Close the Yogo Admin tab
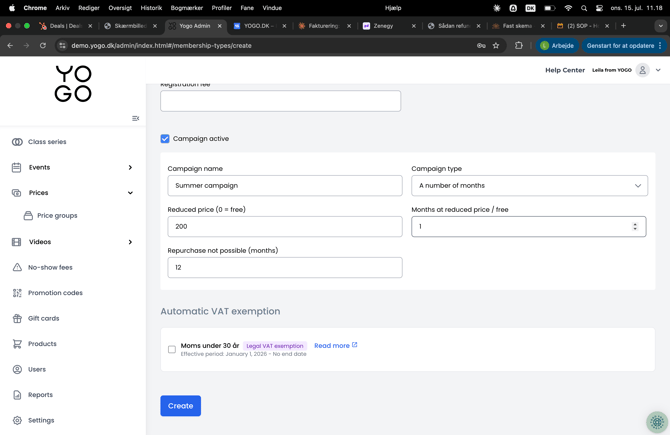This screenshot has height=435, width=670. pyautogui.click(x=220, y=26)
